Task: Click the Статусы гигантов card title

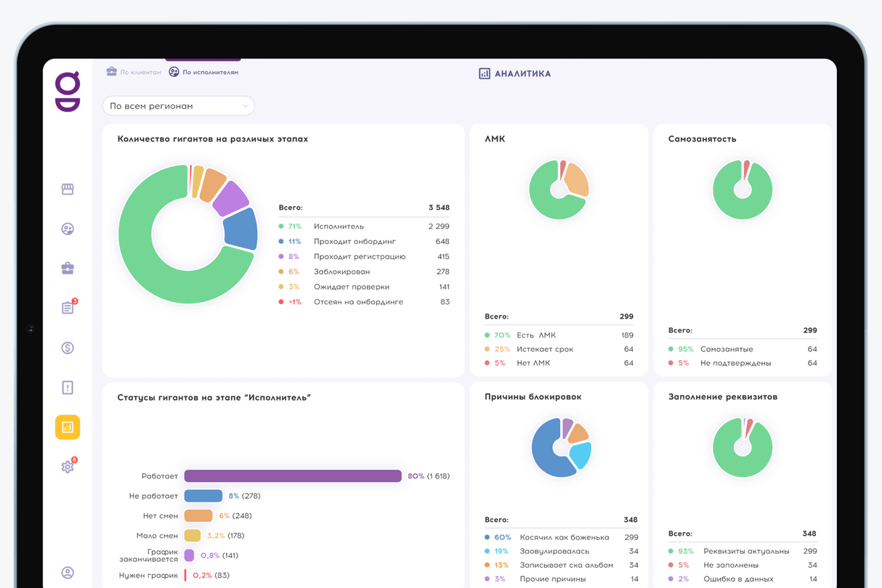Action: tap(214, 398)
